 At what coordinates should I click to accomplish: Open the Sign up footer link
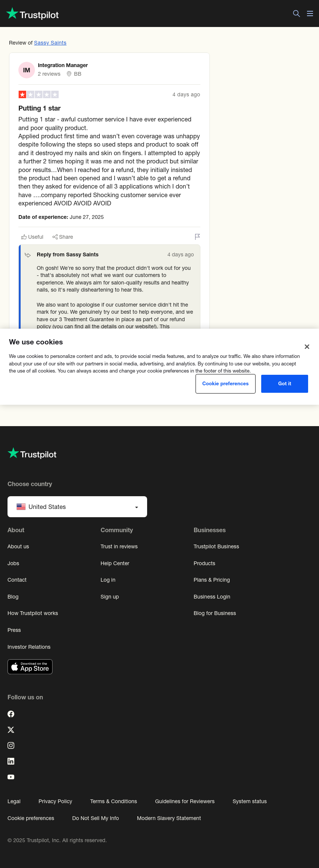pyautogui.click(x=110, y=597)
